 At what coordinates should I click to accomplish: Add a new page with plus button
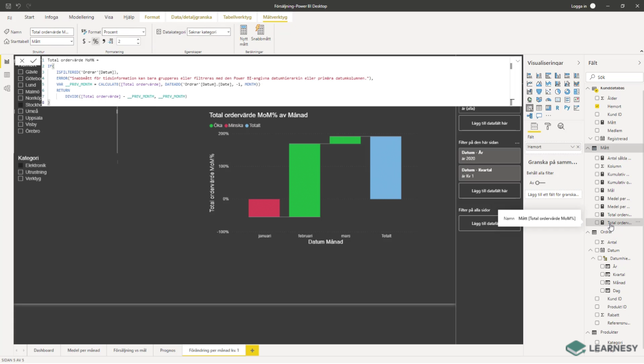tap(252, 351)
